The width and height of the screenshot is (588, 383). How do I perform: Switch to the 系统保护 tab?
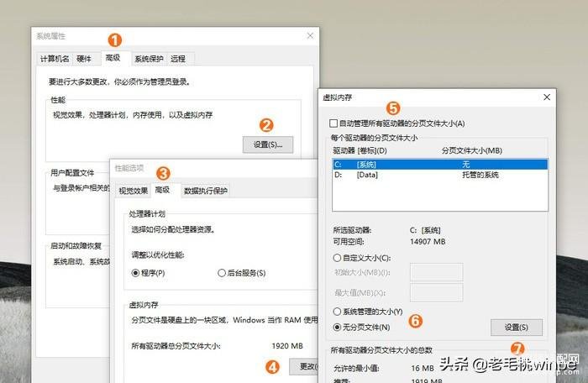(x=149, y=59)
